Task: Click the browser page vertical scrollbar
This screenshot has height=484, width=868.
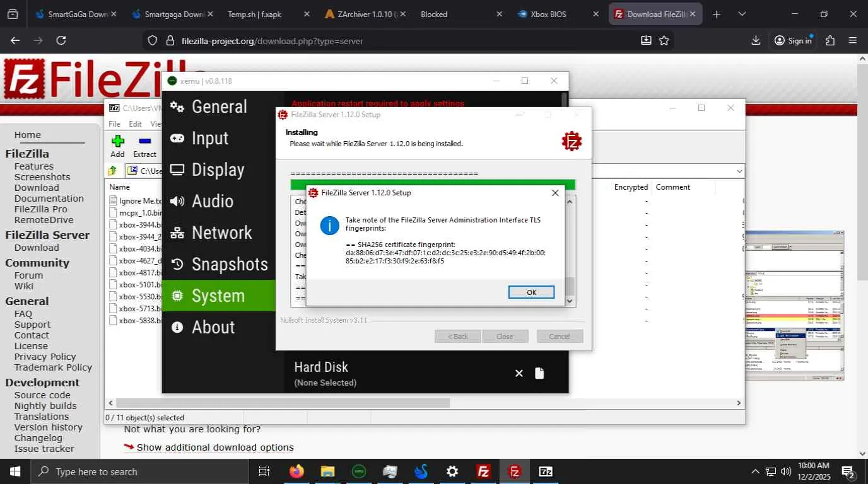Action: click(x=862, y=171)
